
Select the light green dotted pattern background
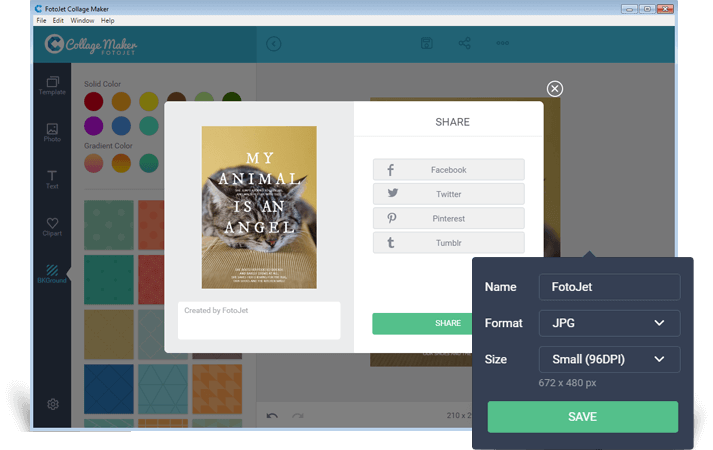tap(109, 225)
